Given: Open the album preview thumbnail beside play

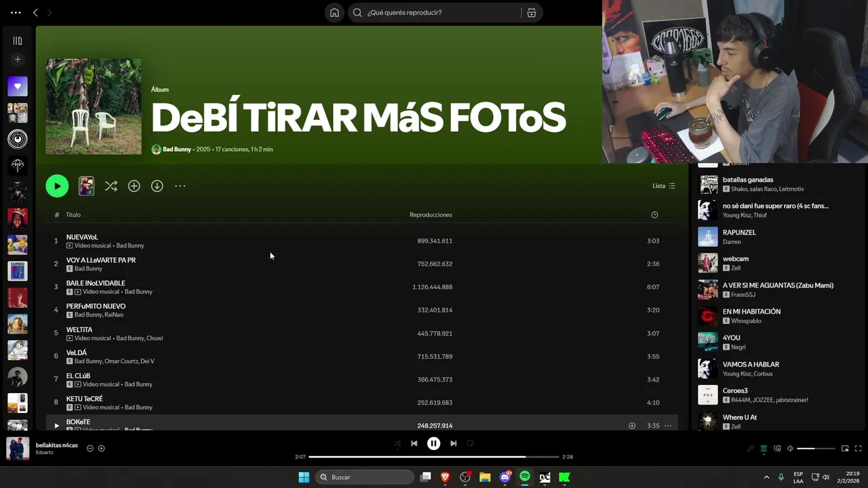Looking at the screenshot, I should tap(86, 186).
